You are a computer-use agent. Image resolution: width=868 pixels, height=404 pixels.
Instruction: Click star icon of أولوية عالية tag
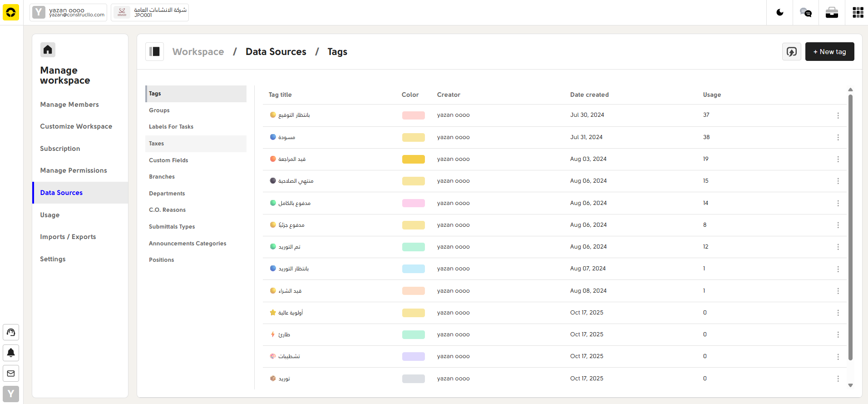point(273,313)
